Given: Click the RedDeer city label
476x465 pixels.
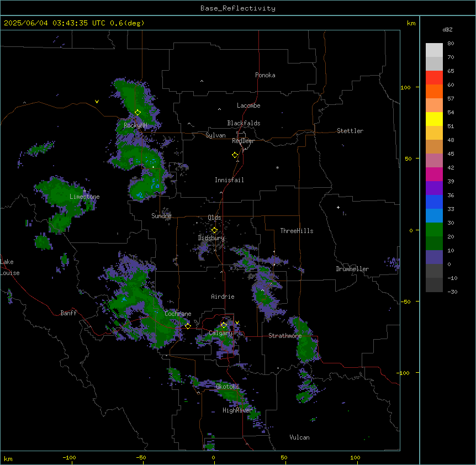Looking at the screenshot, I should point(243,141).
